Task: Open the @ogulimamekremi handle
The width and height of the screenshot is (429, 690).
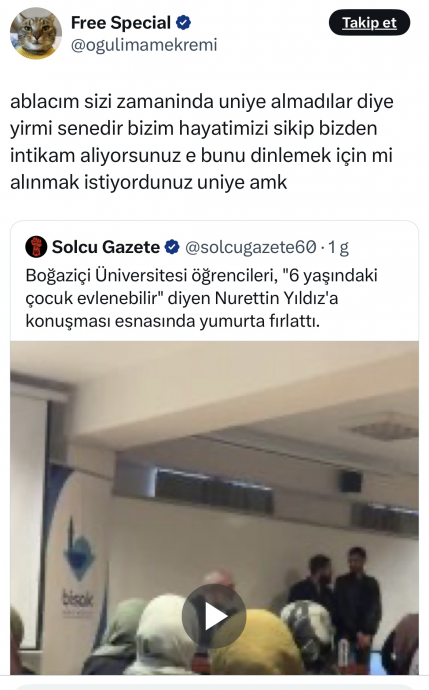Action: [144, 45]
